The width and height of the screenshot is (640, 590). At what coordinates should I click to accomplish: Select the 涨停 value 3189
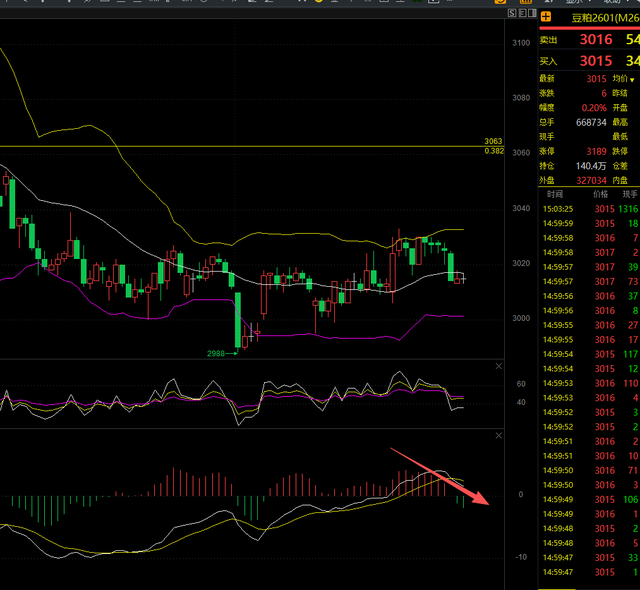[596, 151]
